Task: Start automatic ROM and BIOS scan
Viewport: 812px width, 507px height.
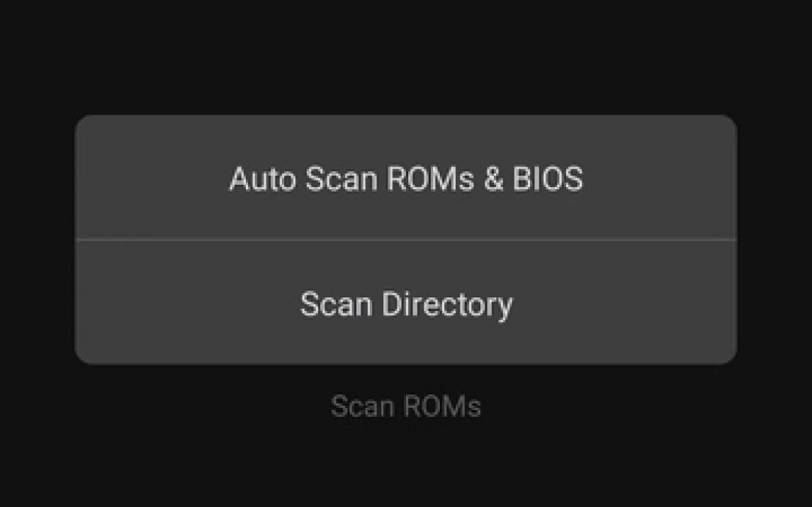Action: point(406,178)
